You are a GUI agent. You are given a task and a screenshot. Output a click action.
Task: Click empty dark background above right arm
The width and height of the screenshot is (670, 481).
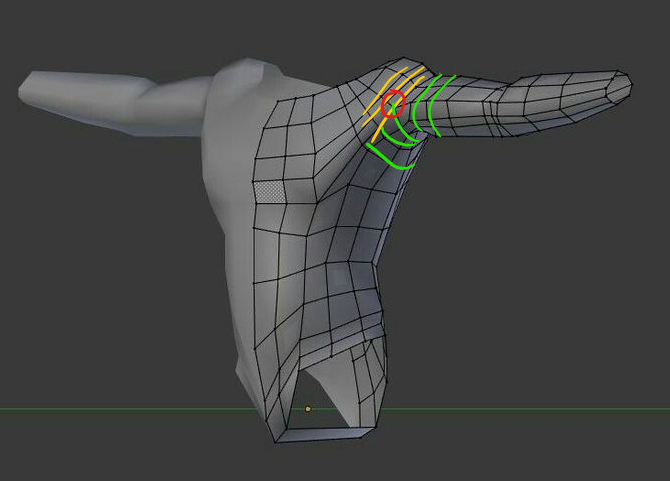pos(534,34)
